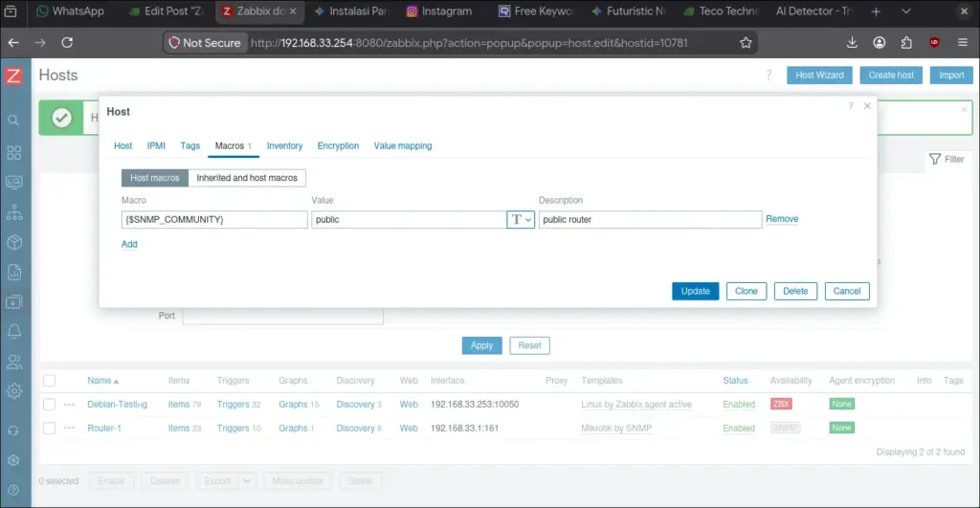Click Hosts page help question mark
Screen dimensions: 980x508
[768, 75]
